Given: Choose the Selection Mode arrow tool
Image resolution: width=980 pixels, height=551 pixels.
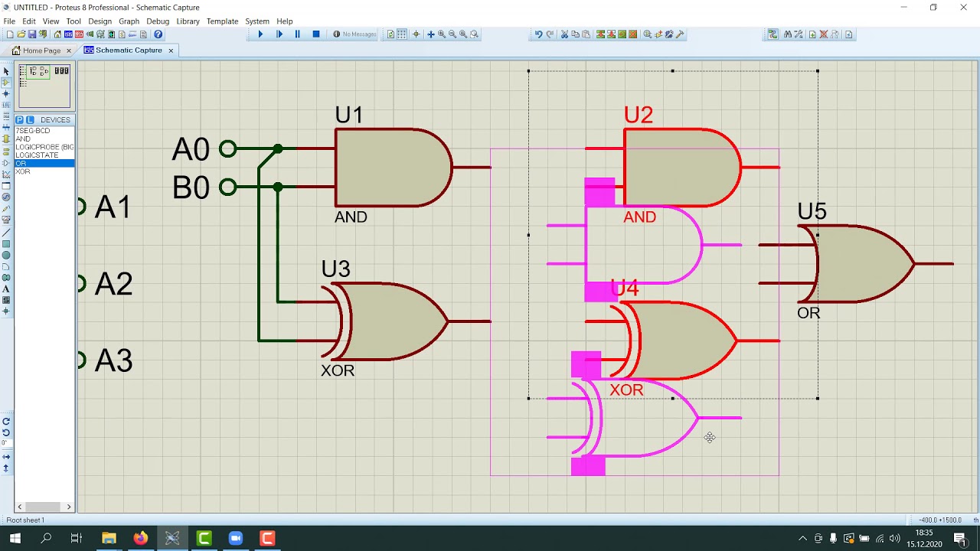Looking at the screenshot, I should click(x=6, y=71).
